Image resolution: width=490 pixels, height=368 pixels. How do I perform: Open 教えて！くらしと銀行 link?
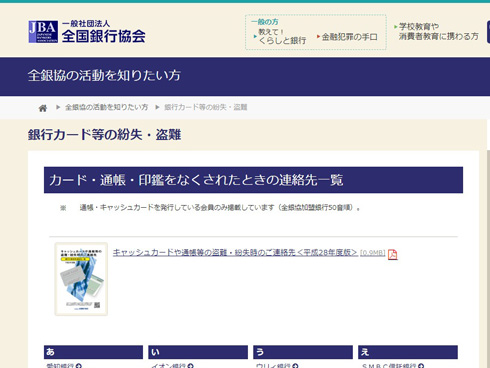[x=282, y=36]
